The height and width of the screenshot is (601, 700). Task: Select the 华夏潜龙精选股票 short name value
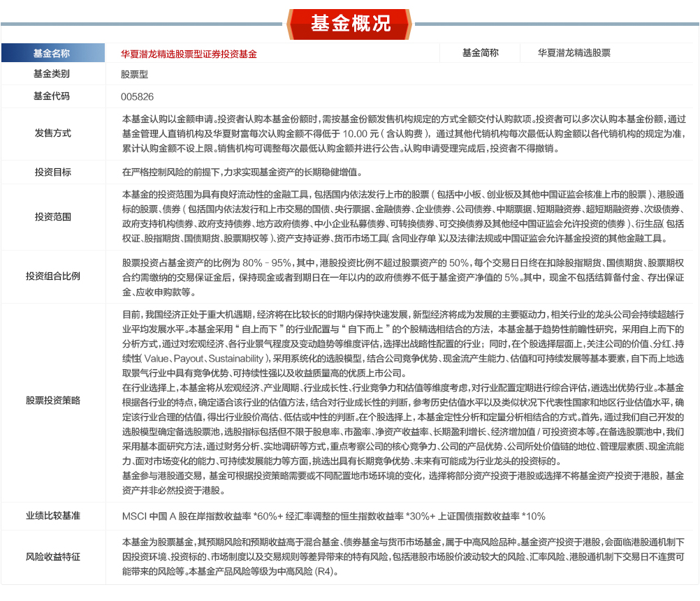pos(574,53)
